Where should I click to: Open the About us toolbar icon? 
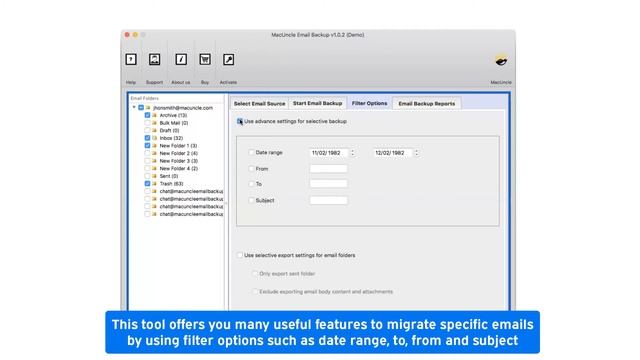[x=181, y=60]
